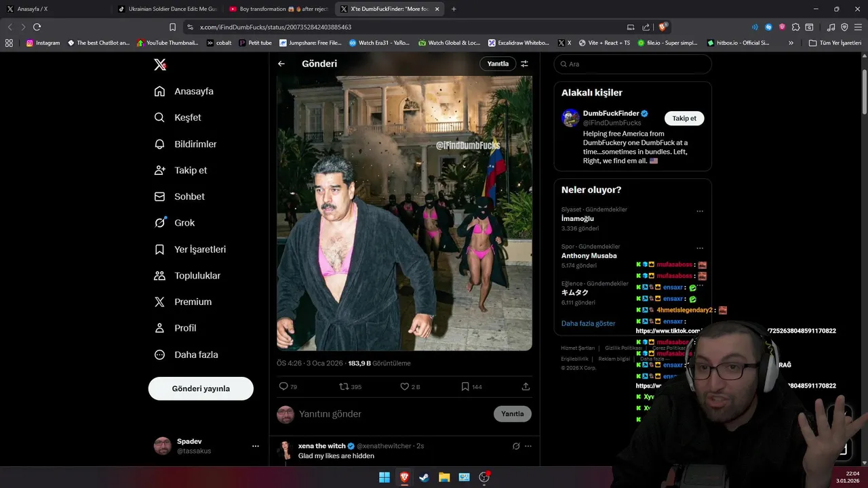Open Topluluklar communities

(187, 276)
